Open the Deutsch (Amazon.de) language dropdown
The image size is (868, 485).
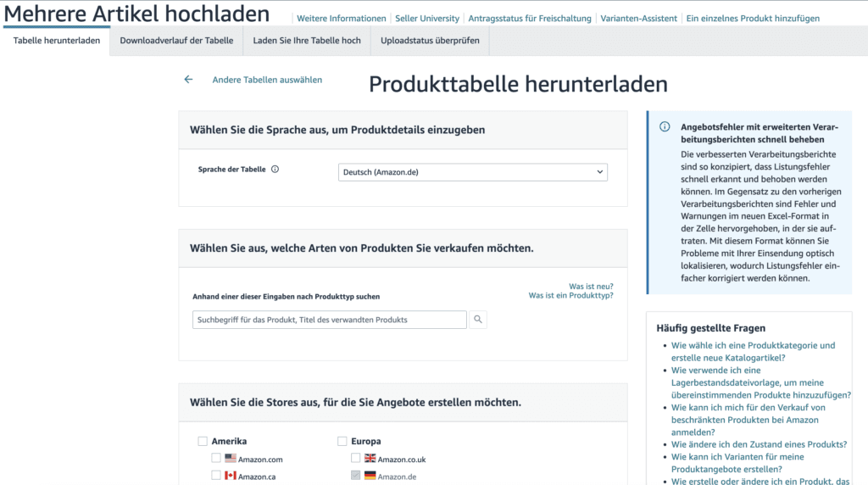click(x=472, y=172)
